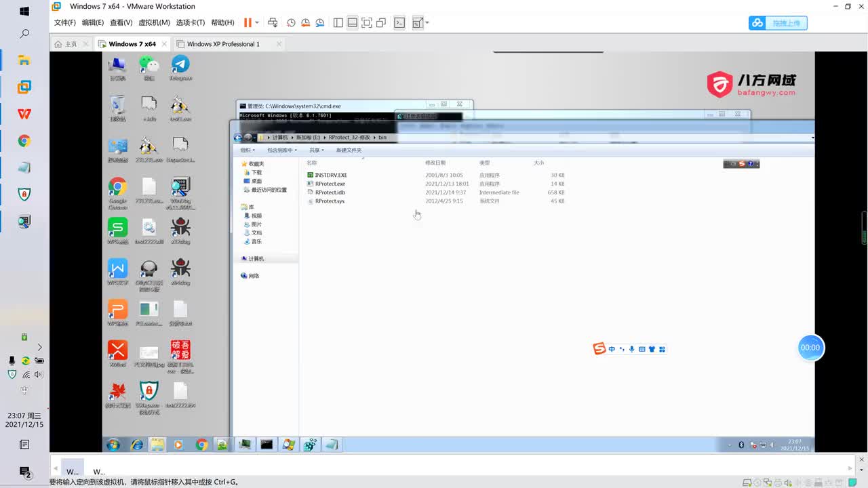The image size is (868, 488).
Task: Click the cmd window on Win7 taskbar
Action: point(267,445)
